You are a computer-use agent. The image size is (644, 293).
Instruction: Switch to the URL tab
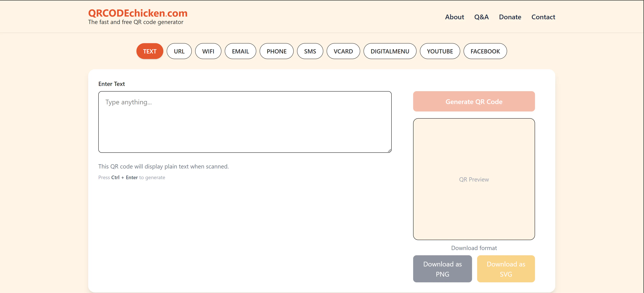179,51
